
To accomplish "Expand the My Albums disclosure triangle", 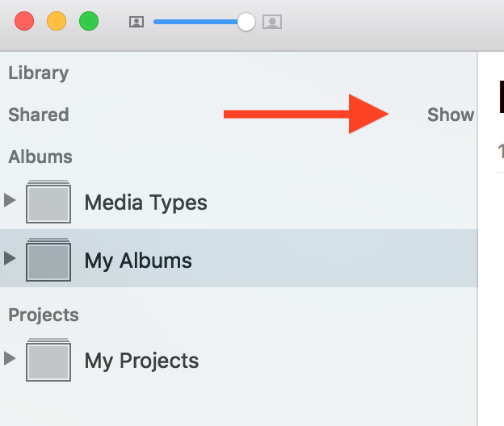I will [x=10, y=258].
